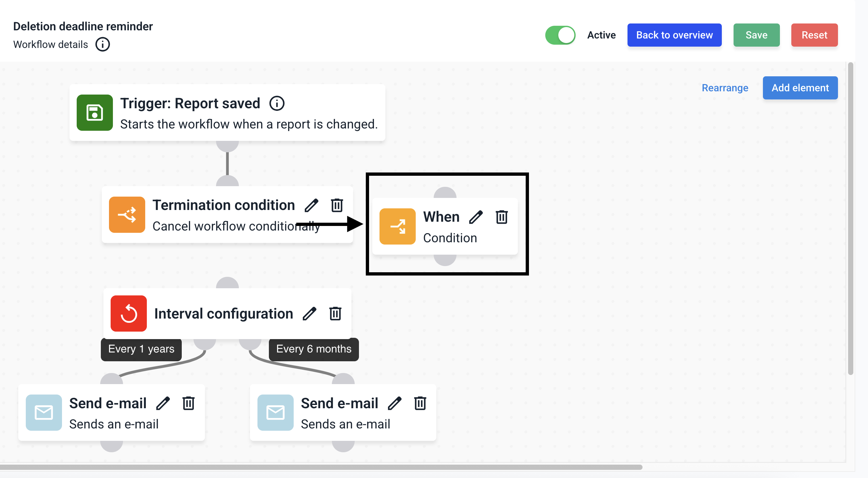Edit the Interval configuration node

coord(309,314)
